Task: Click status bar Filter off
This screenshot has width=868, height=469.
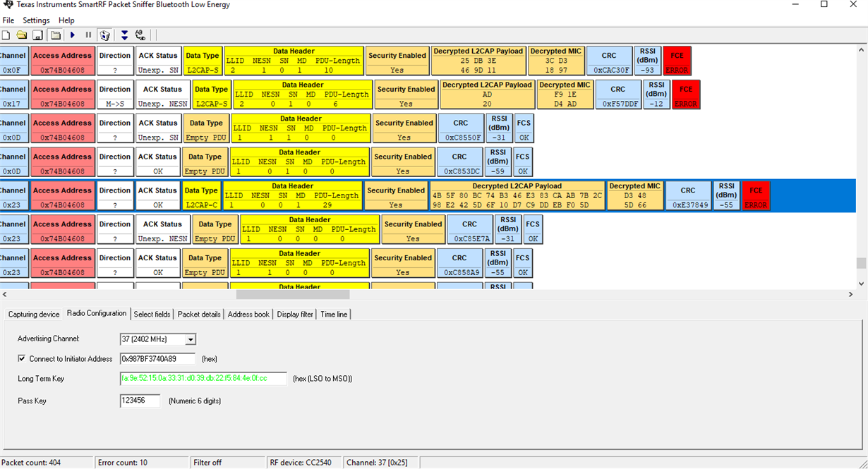Action: 227,463
